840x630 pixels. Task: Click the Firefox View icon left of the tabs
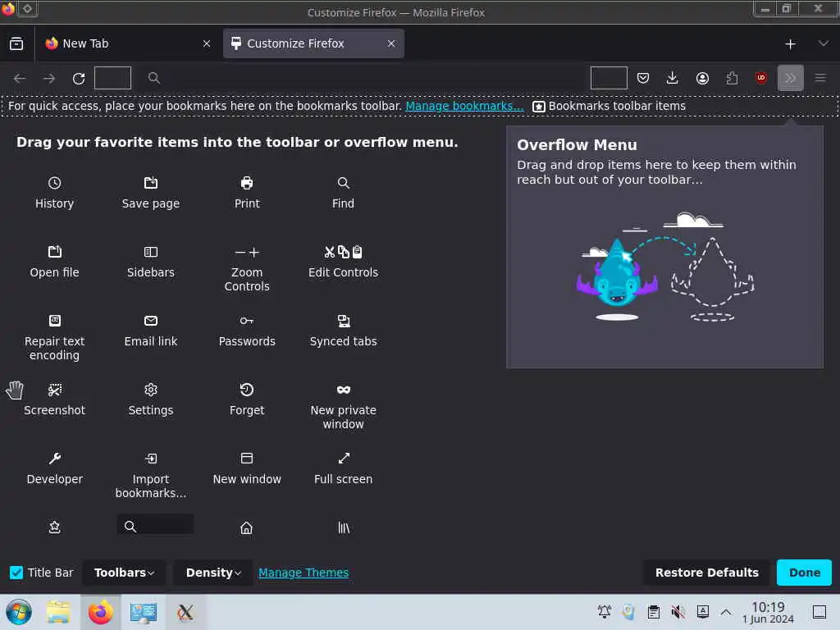point(16,44)
